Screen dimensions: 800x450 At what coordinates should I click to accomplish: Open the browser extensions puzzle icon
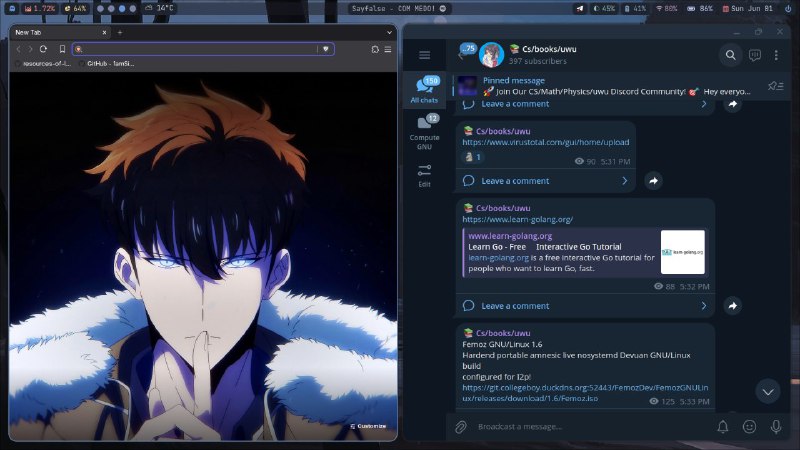click(375, 49)
